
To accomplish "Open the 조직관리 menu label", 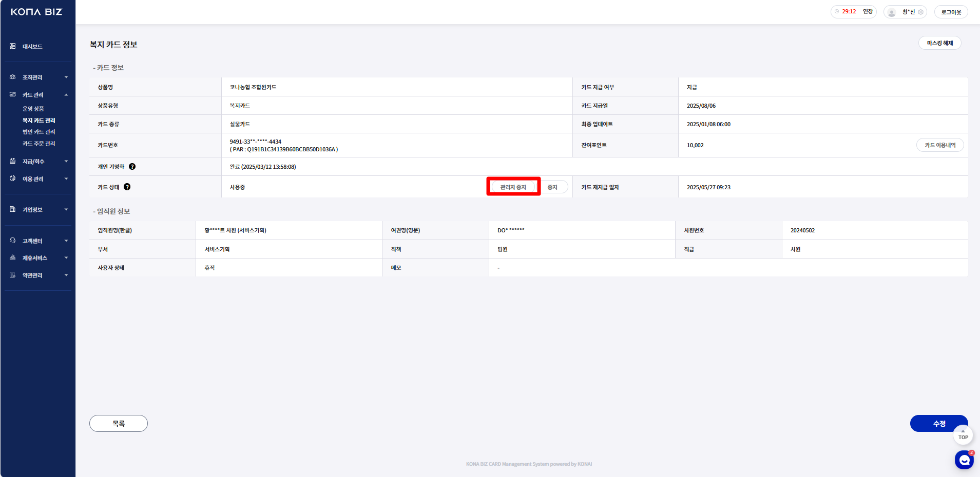I will [x=32, y=77].
